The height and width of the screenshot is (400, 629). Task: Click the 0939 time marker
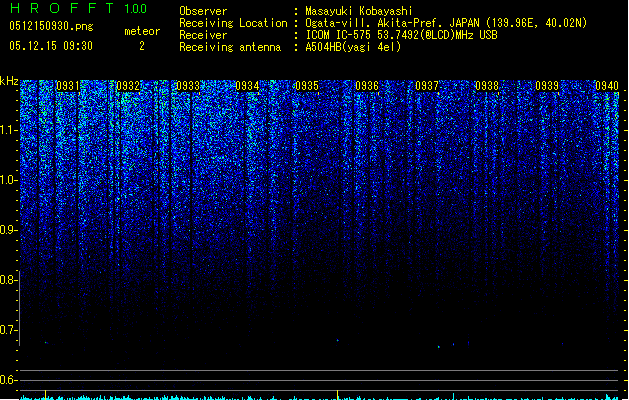click(x=547, y=86)
